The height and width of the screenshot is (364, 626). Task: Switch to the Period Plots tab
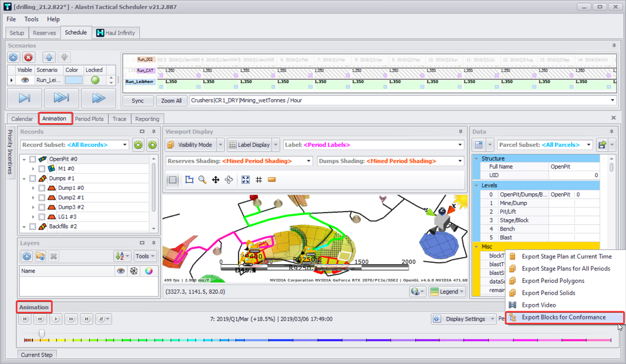pos(89,119)
